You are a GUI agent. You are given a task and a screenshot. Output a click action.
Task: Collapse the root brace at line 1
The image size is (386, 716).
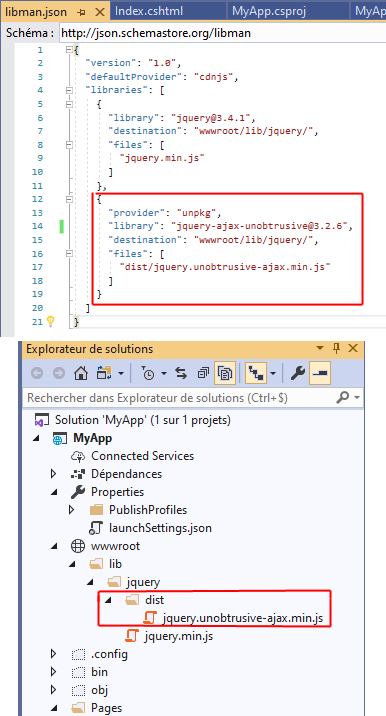(69, 49)
